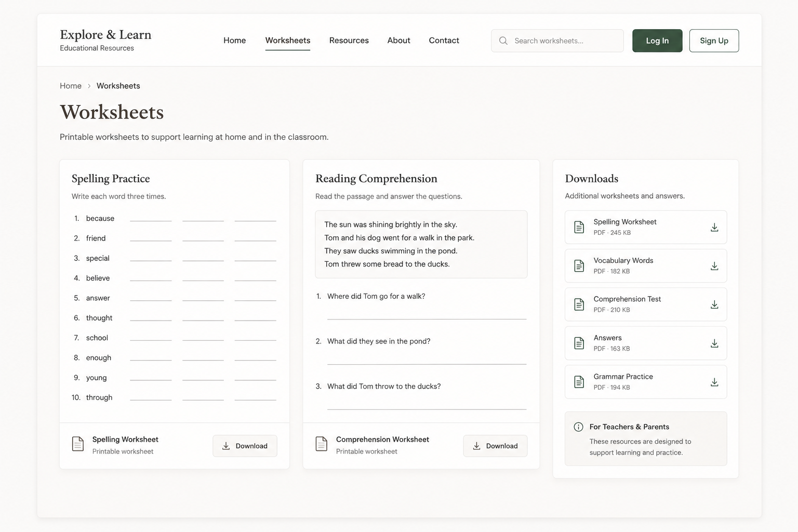Open the About nav item
Image resolution: width=798 pixels, height=532 pixels.
(398, 41)
